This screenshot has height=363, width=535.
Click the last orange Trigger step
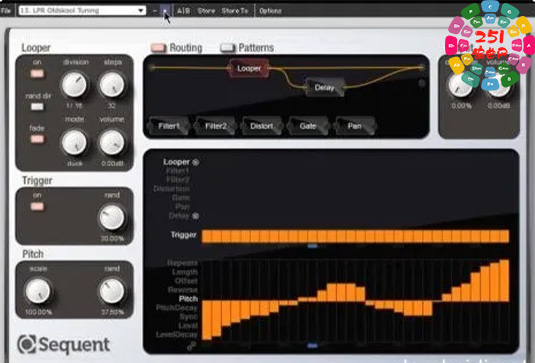click(504, 236)
